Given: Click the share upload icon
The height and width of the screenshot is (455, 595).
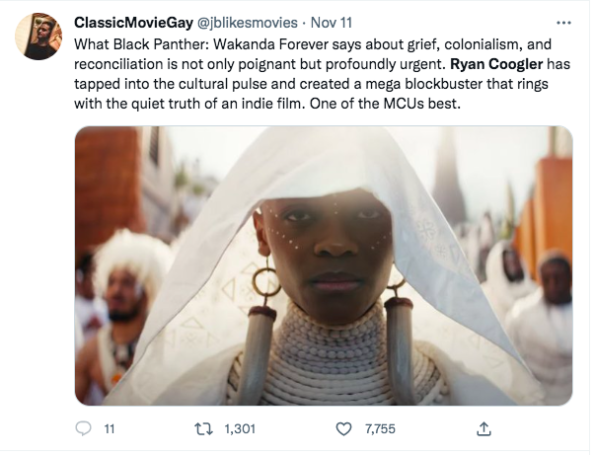Looking at the screenshot, I should coord(483,429).
